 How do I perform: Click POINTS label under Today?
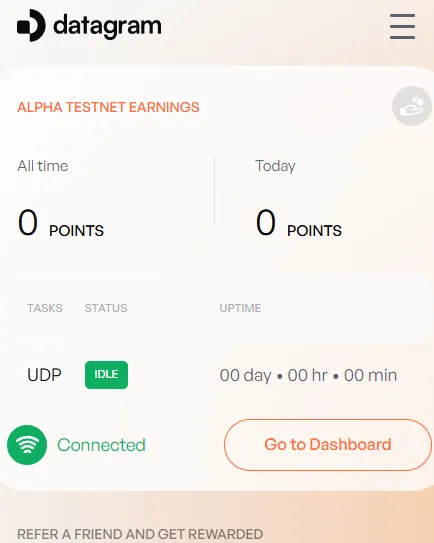coord(314,231)
